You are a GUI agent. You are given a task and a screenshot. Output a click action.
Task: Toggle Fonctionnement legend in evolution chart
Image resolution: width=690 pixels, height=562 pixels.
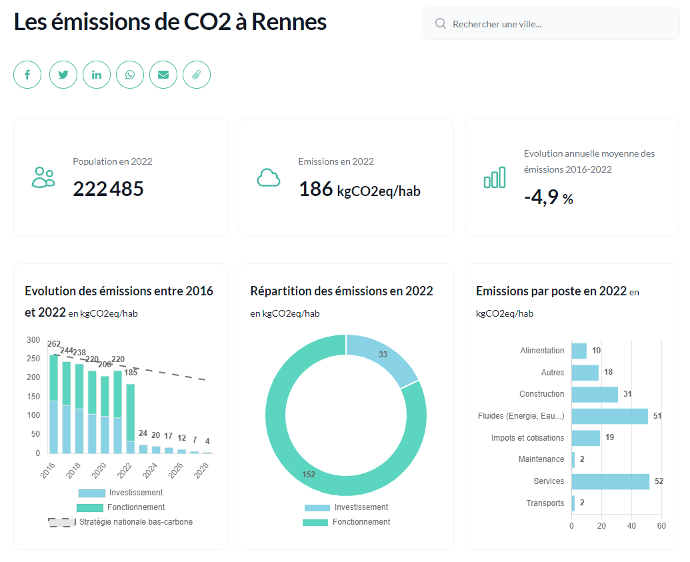121,507
